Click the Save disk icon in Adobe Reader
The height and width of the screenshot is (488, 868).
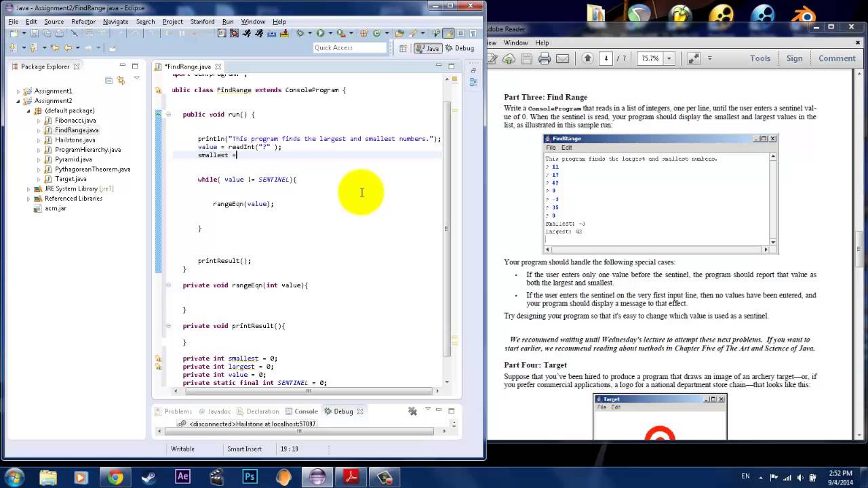click(526, 59)
